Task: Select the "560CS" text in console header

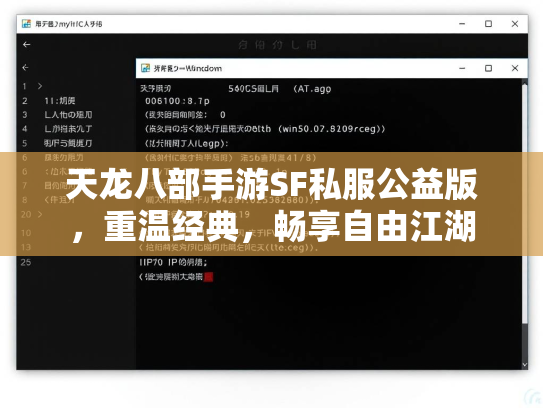Action: (242, 89)
